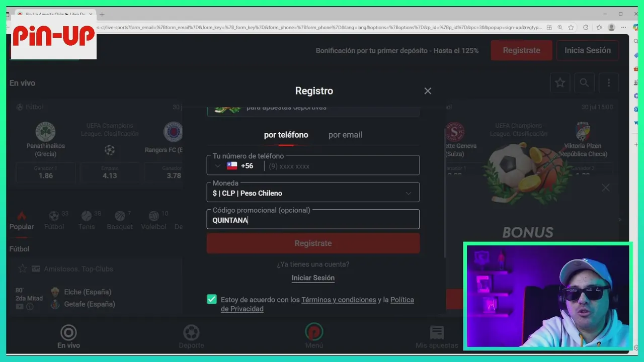This screenshot has width=644, height=362.
Task: Open 'En vivo' in bottom navigation
Action: pyautogui.click(x=68, y=336)
